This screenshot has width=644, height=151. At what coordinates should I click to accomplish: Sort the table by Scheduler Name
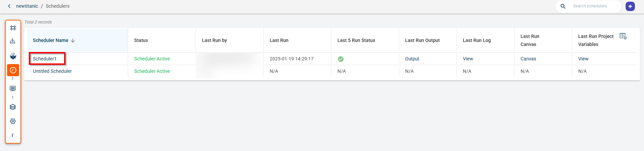(x=73, y=41)
